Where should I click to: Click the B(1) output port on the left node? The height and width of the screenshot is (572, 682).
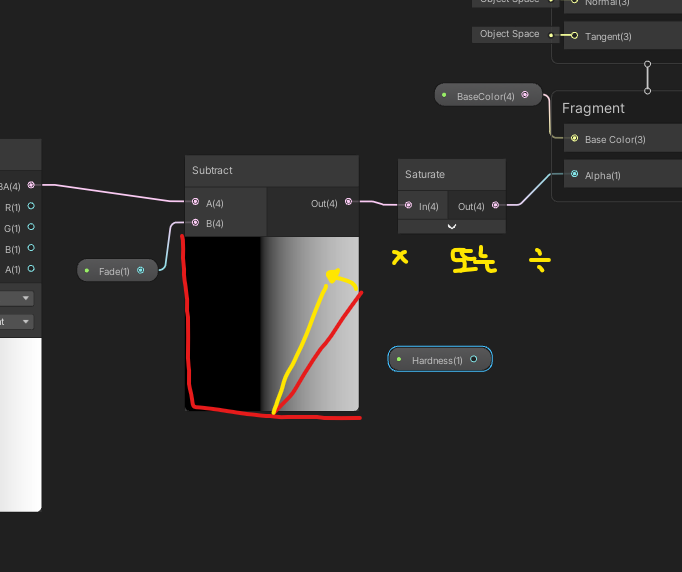[x=31, y=248]
